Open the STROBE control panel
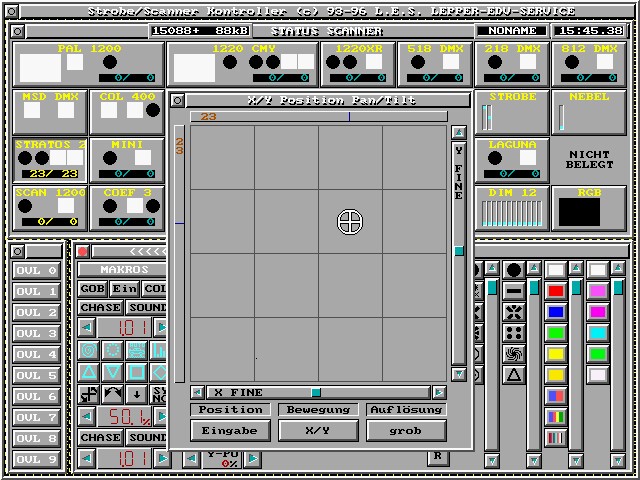The width and height of the screenshot is (640, 480). pos(512,112)
